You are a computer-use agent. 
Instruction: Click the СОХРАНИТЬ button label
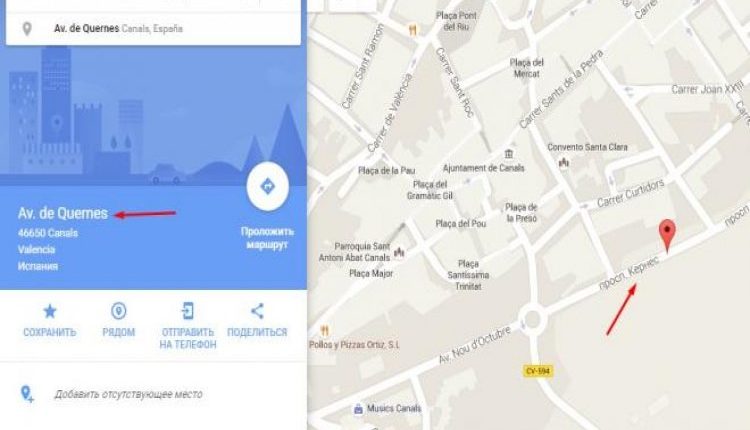50,332
